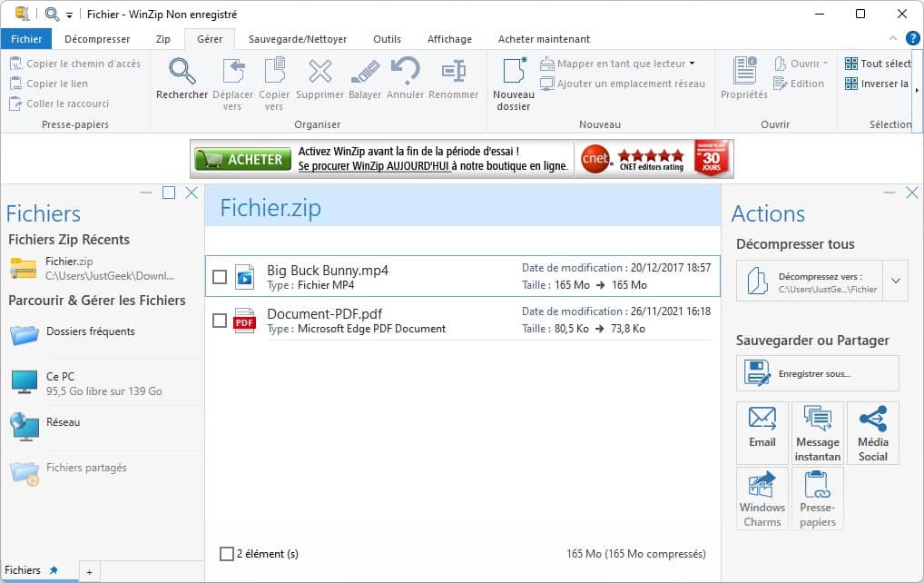Select the Copier vers tool
The width and height of the screenshot is (924, 583).
(x=274, y=84)
